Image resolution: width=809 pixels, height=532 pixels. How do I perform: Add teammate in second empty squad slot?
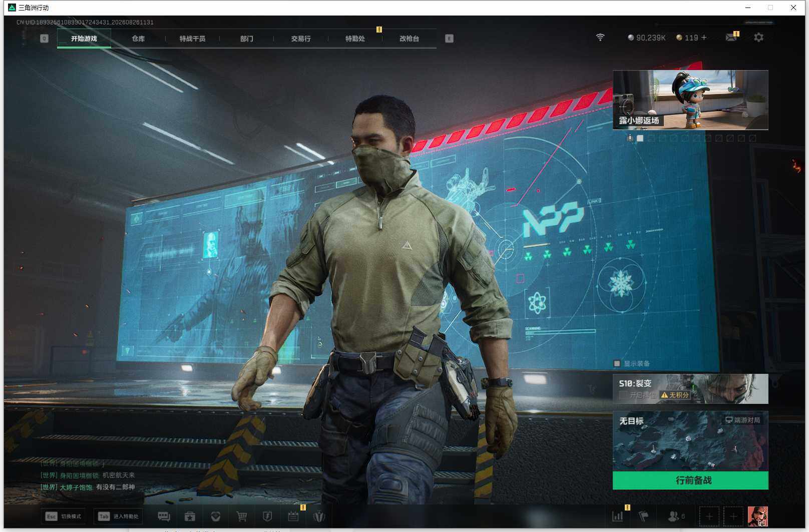[733, 516]
